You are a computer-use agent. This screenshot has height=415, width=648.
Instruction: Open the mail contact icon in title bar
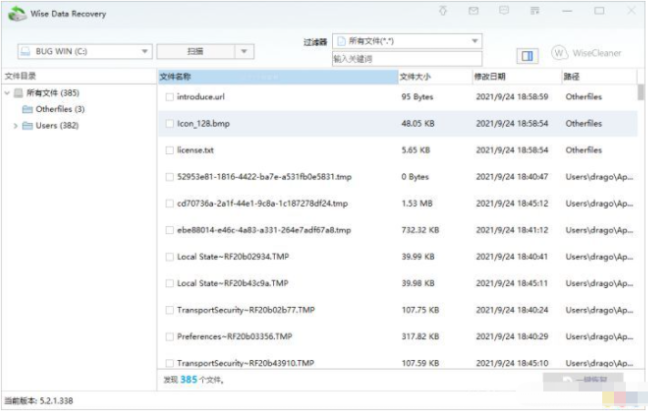pyautogui.click(x=474, y=11)
